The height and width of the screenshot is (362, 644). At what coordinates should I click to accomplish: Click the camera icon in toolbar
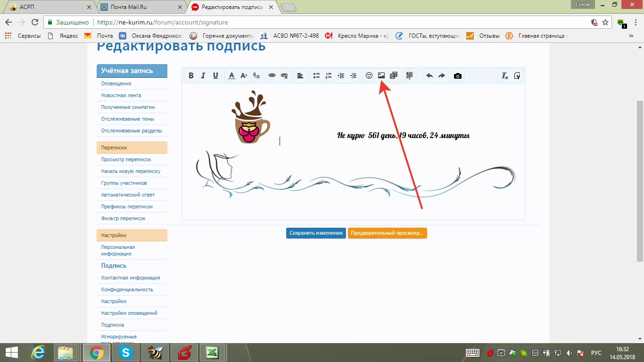tap(457, 76)
